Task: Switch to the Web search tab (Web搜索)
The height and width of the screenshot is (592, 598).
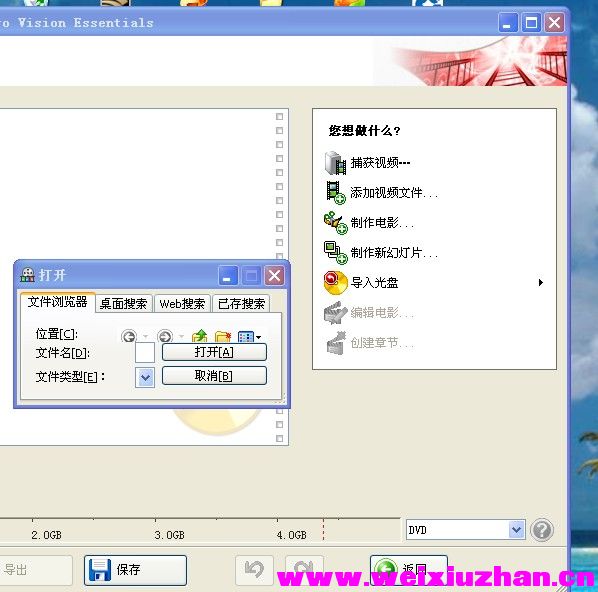Action: click(182, 304)
